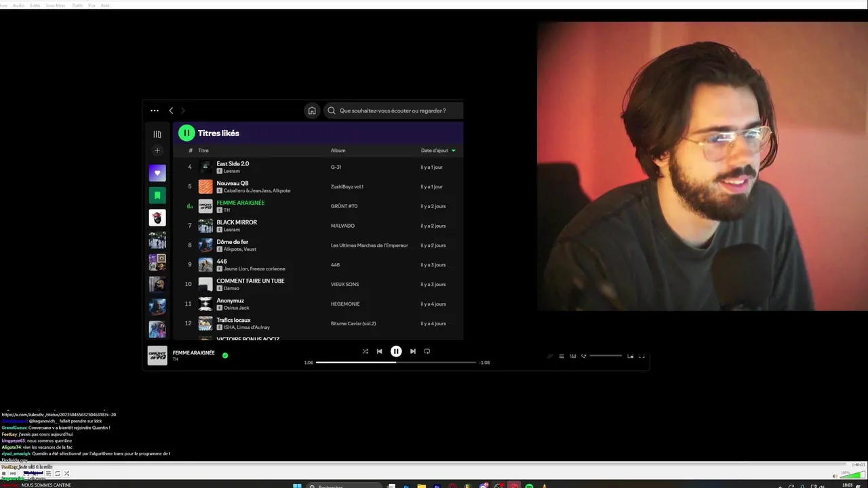Open the Spotify three-dots menu

155,110
